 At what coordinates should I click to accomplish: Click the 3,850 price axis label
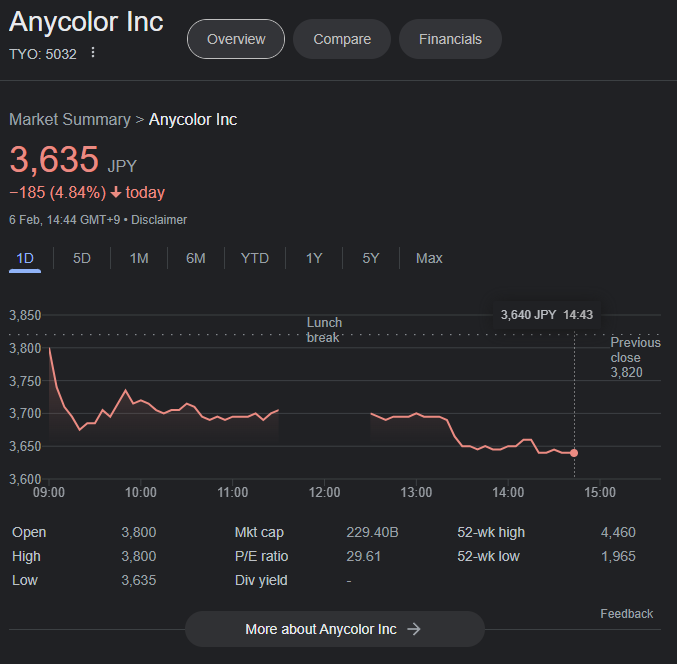click(25, 315)
